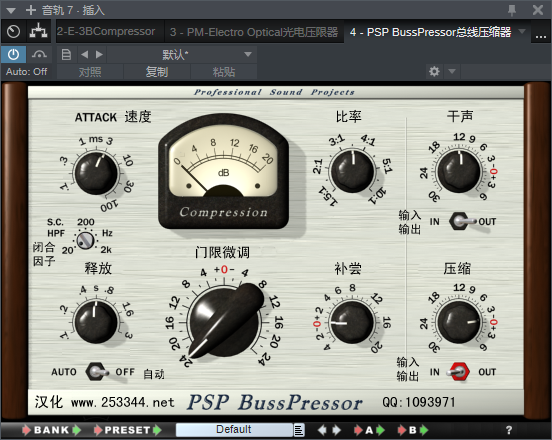
Task: Switch to 3 - PM-Electro Optical tab
Action: click(254, 32)
